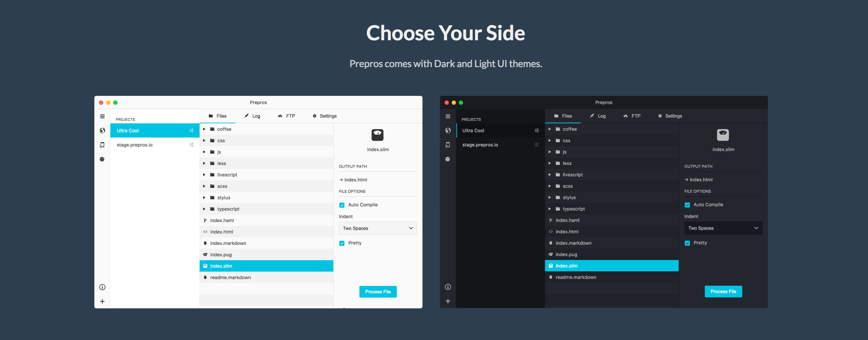Viewport: 868px width, 340px height.
Task: Open Two Spaces indent dropdown in dark window
Action: (723, 228)
